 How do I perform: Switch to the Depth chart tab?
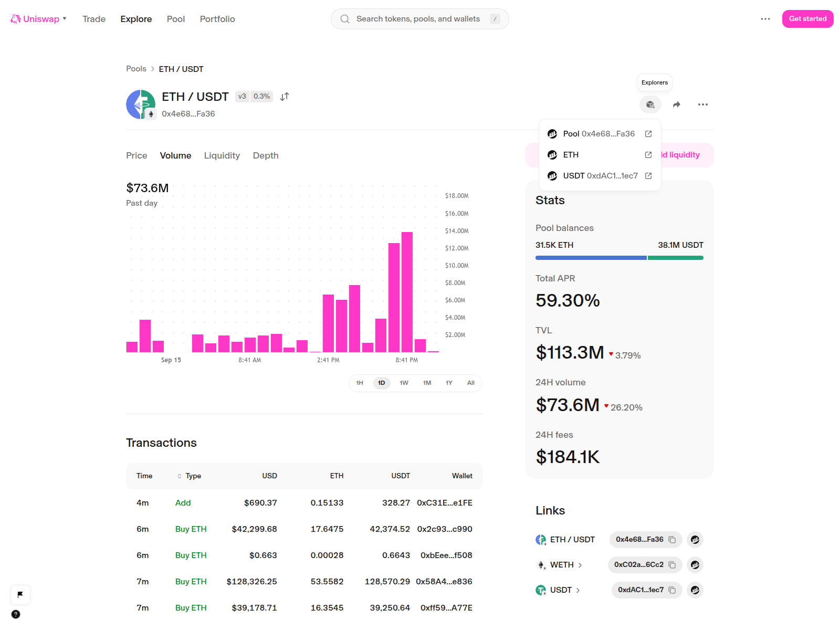pyautogui.click(x=266, y=155)
